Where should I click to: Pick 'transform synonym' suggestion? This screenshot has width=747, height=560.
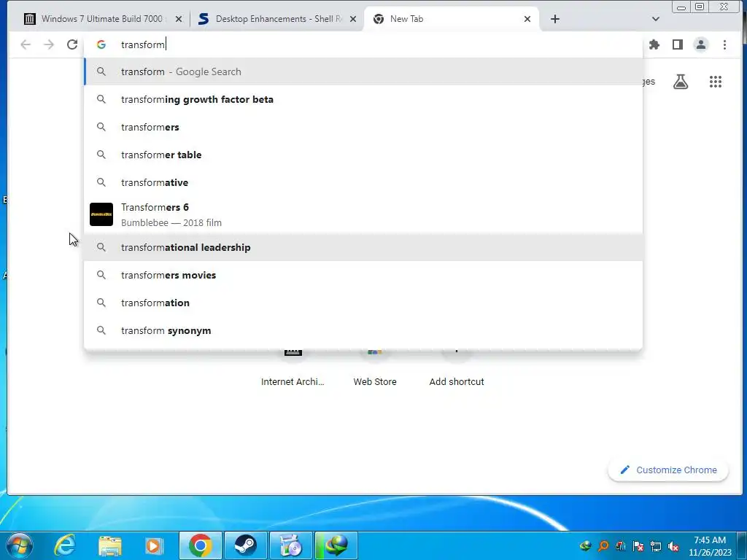pos(363,330)
